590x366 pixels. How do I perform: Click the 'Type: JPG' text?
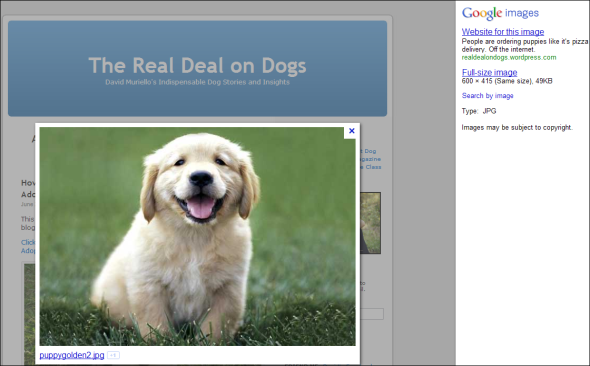(x=479, y=111)
